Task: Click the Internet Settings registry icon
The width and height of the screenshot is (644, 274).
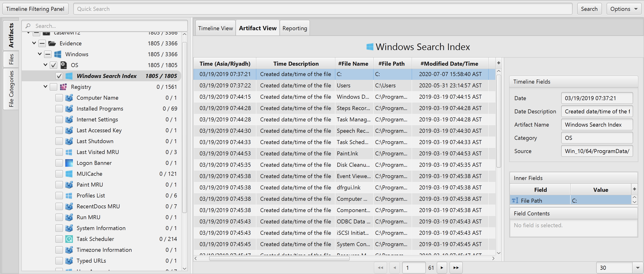Action: pyautogui.click(x=69, y=120)
